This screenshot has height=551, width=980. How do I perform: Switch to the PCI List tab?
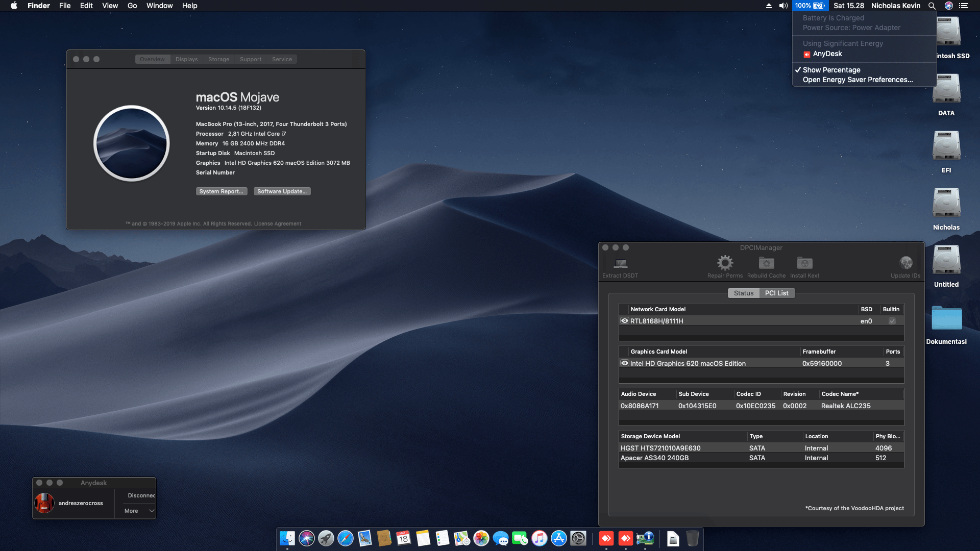[x=777, y=293]
